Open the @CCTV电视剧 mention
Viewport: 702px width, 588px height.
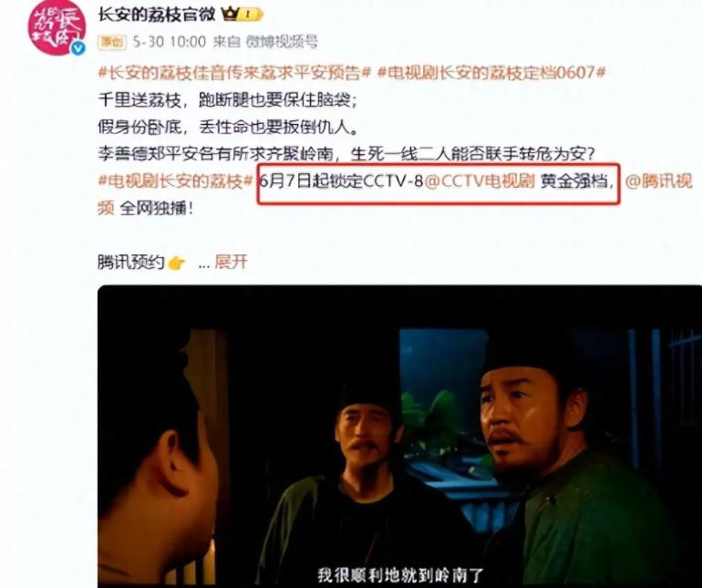(479, 181)
